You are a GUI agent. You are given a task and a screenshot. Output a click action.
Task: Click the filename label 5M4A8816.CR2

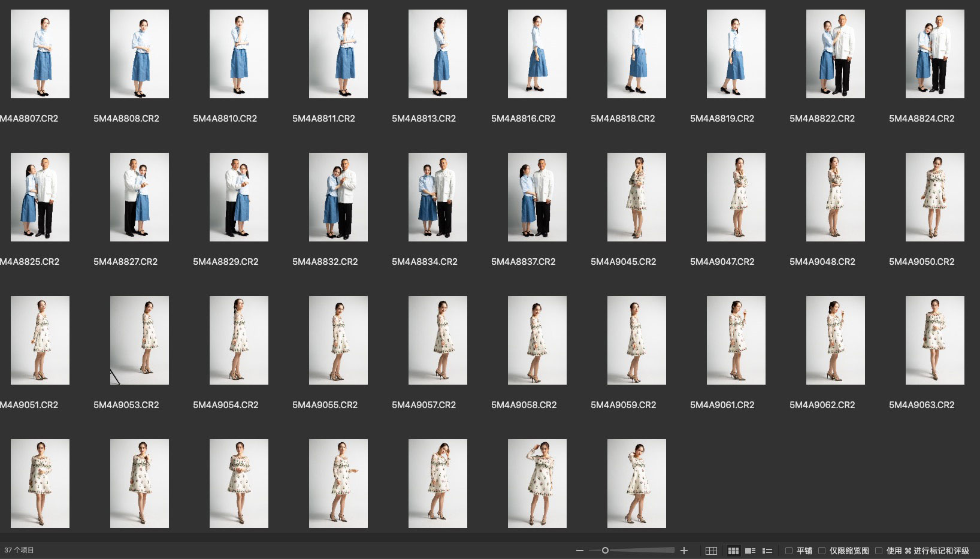pos(523,119)
